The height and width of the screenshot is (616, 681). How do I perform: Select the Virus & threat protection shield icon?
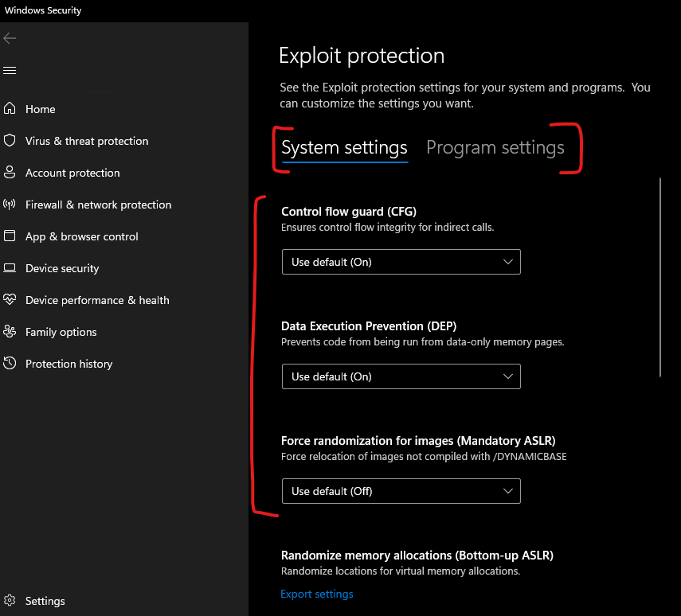coord(10,140)
